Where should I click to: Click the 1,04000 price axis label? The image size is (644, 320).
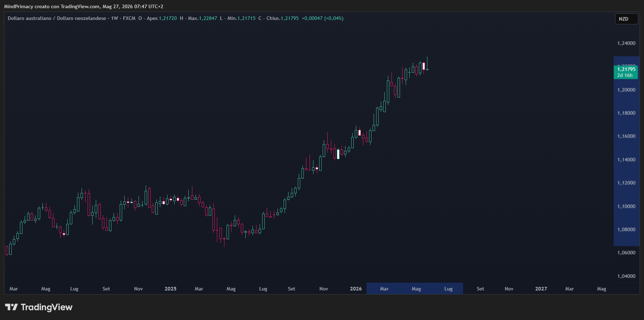click(x=626, y=276)
